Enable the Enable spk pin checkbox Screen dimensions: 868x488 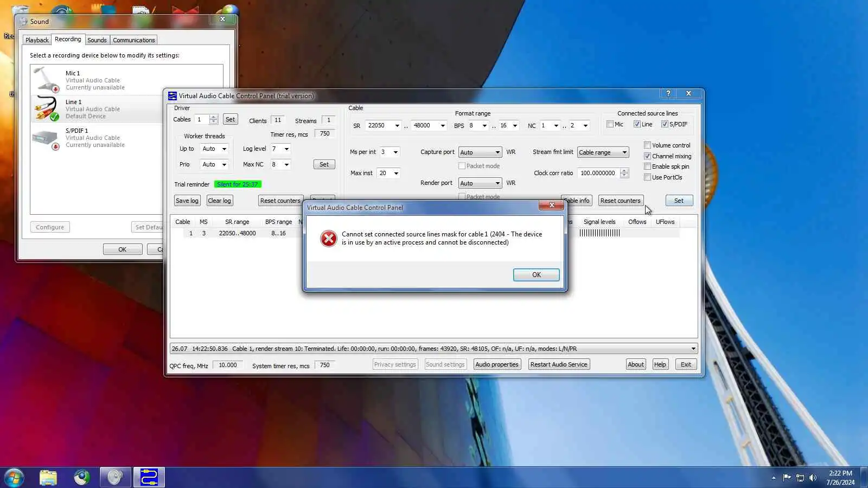click(x=647, y=166)
